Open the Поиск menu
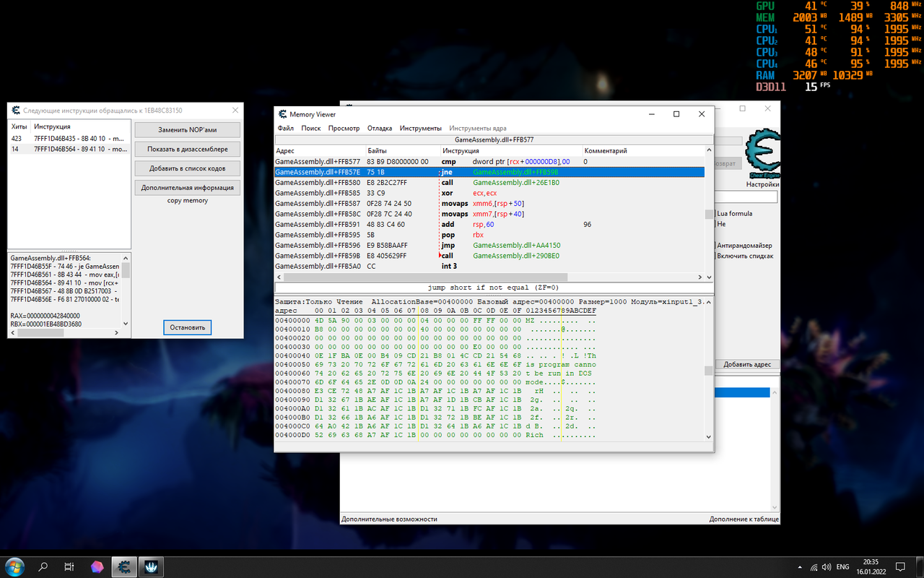This screenshot has width=924, height=578. coord(311,128)
